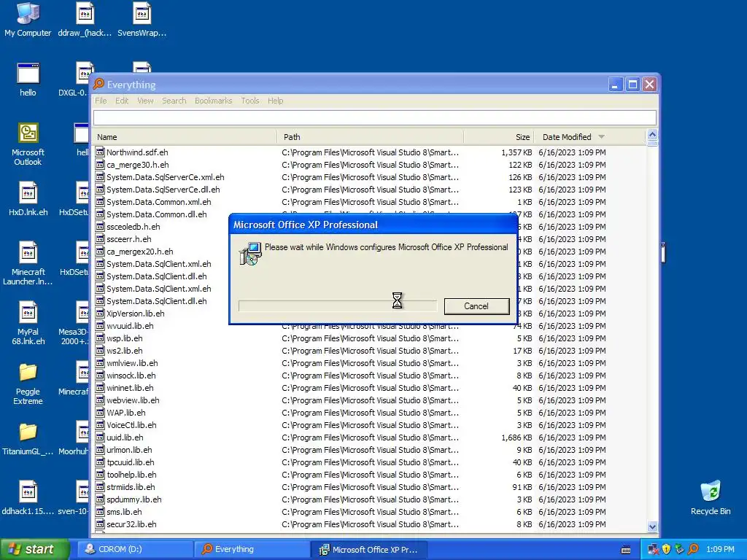Viewport: 747px width, 560px height.
Task: Sort results by Size column header
Action: [x=499, y=136]
